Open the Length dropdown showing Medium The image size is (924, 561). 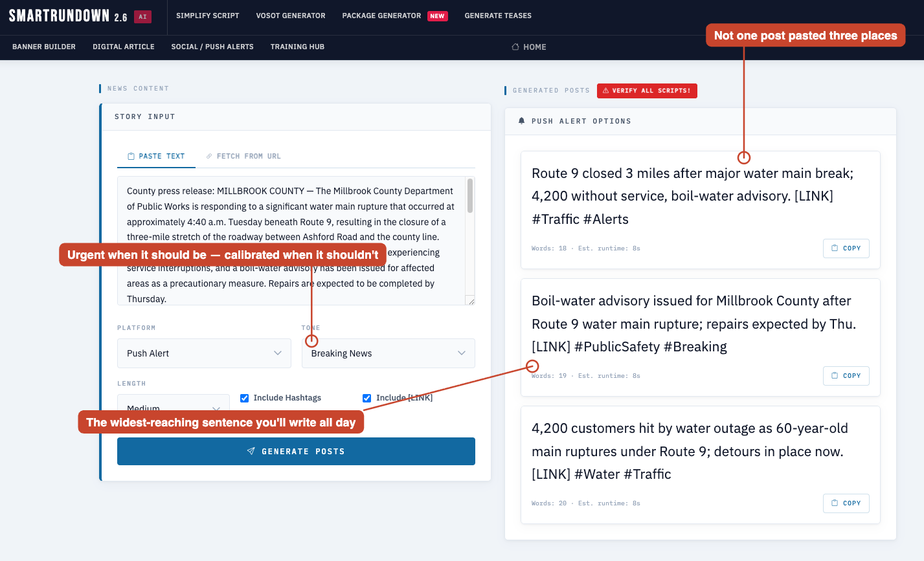(174, 408)
